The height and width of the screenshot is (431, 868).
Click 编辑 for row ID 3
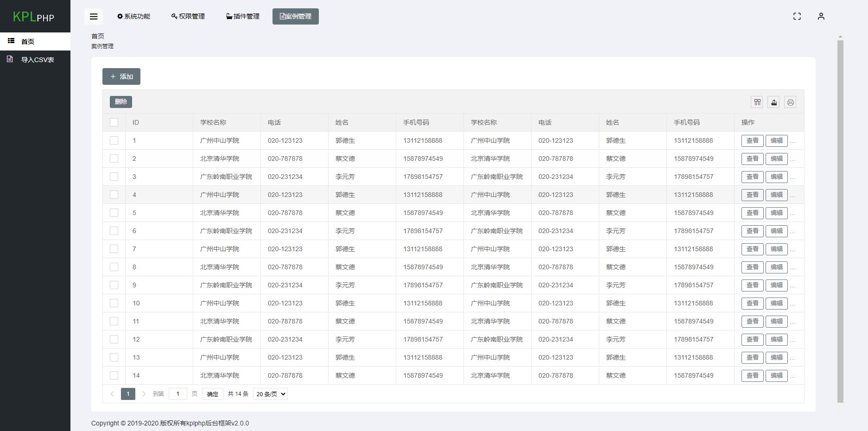point(777,177)
